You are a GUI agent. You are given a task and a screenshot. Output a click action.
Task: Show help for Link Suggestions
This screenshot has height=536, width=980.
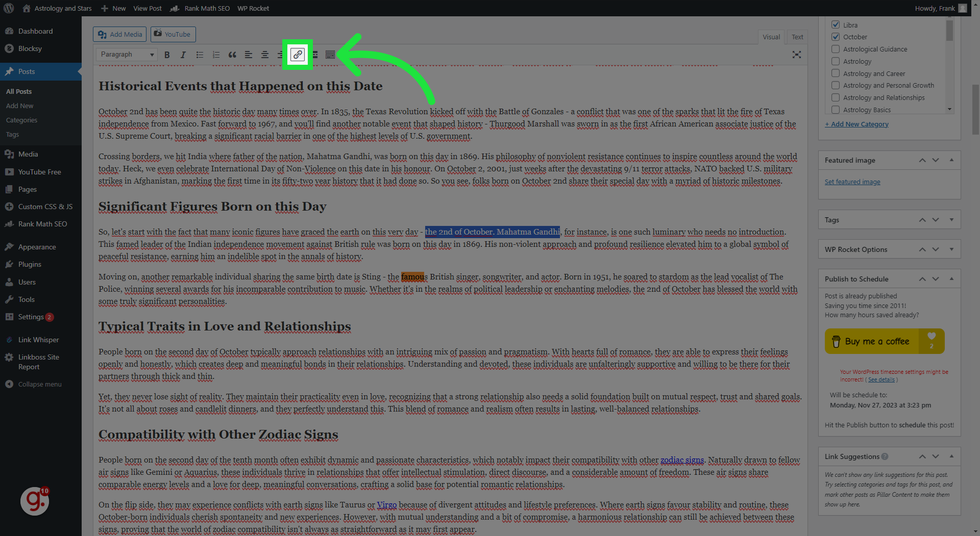885,456
